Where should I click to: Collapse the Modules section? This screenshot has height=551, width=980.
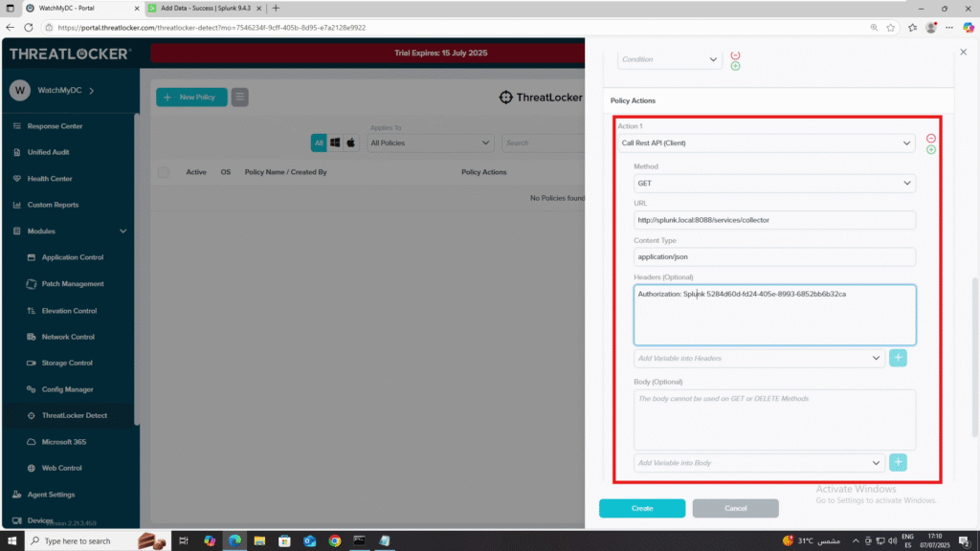tap(123, 231)
